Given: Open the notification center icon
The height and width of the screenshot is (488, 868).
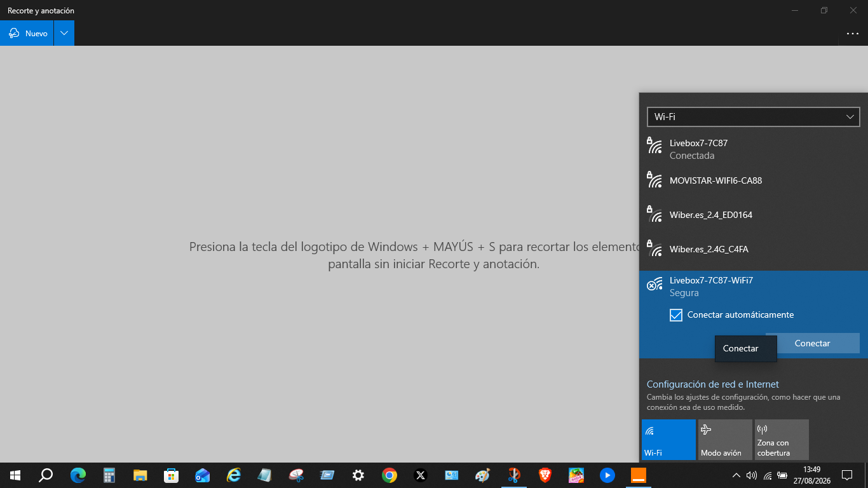Looking at the screenshot, I should [847, 475].
